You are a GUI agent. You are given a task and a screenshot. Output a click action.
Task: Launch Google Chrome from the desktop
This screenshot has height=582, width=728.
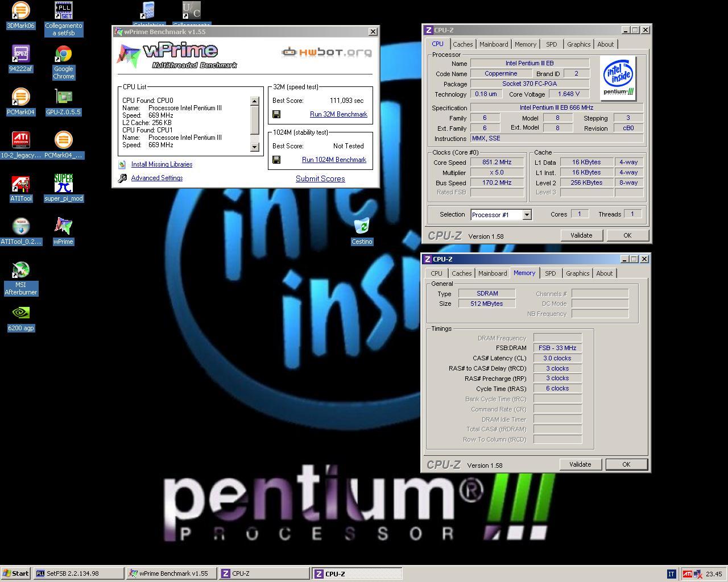click(x=64, y=63)
